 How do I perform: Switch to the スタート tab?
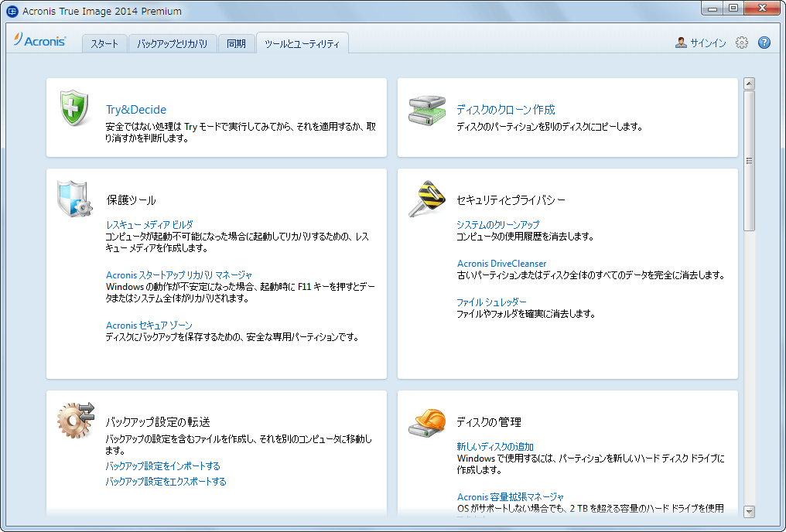(x=104, y=43)
